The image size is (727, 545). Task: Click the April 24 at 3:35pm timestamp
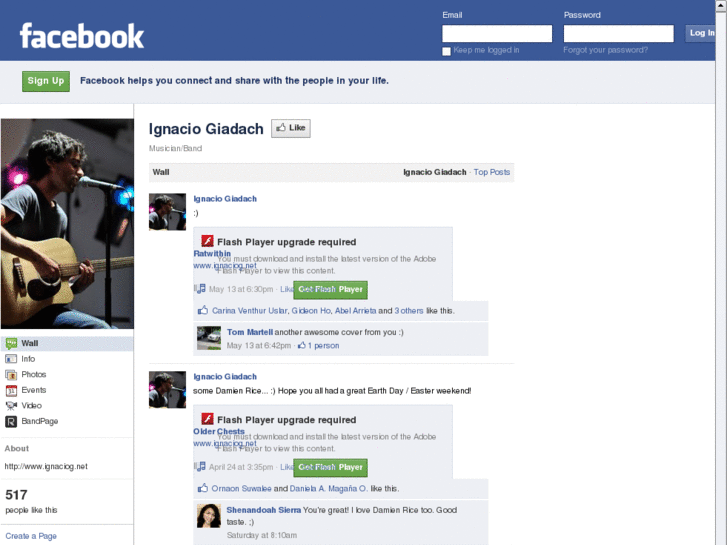241,467
